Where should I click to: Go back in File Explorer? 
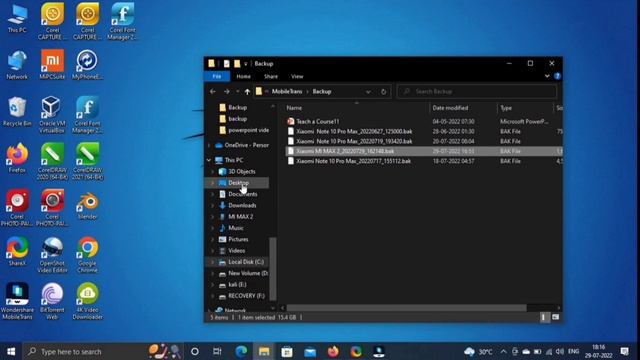[213, 91]
